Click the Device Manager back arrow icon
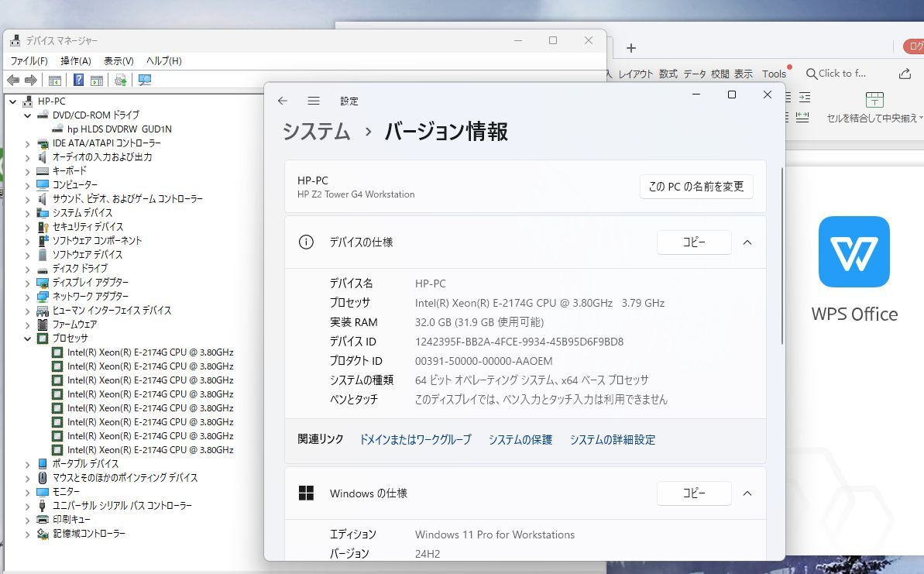924x574 pixels. coord(13,80)
